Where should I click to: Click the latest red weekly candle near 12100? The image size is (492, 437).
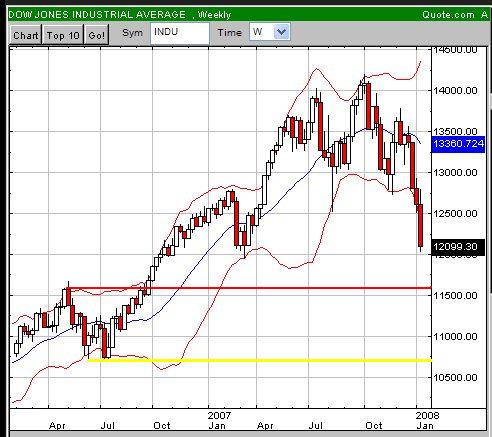coord(420,226)
